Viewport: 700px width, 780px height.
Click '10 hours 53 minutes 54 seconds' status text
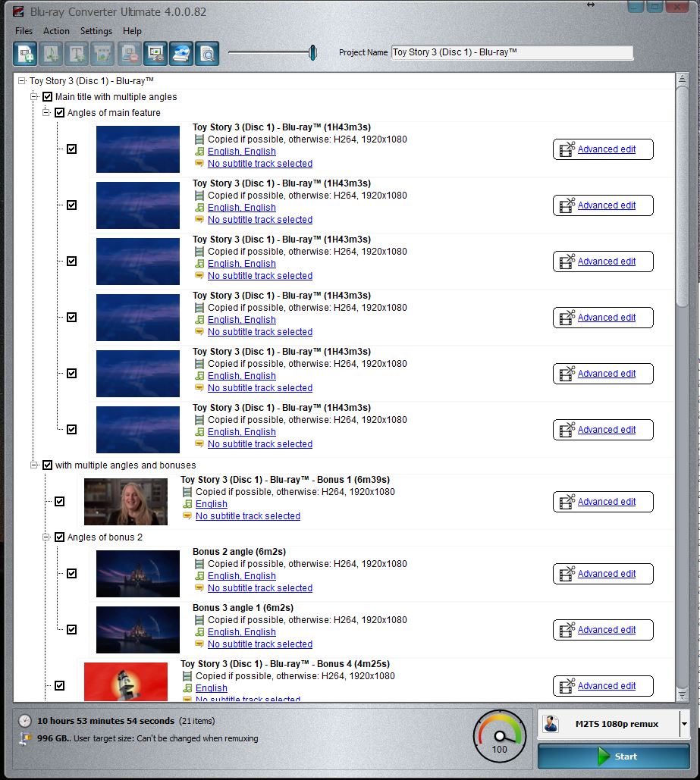coord(105,721)
